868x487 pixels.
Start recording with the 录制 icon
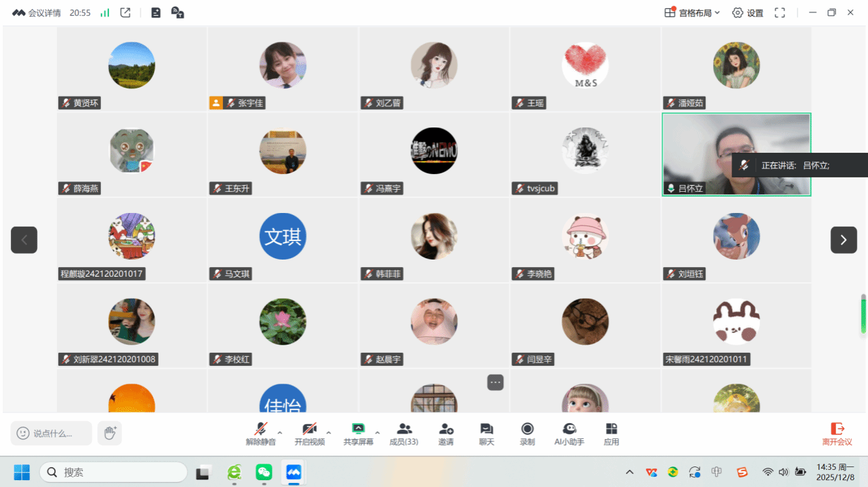(x=527, y=429)
